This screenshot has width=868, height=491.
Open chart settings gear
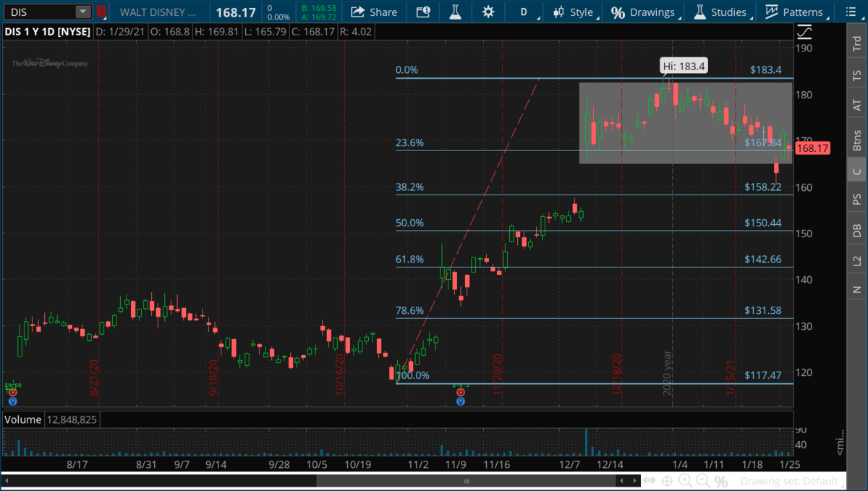click(x=488, y=12)
